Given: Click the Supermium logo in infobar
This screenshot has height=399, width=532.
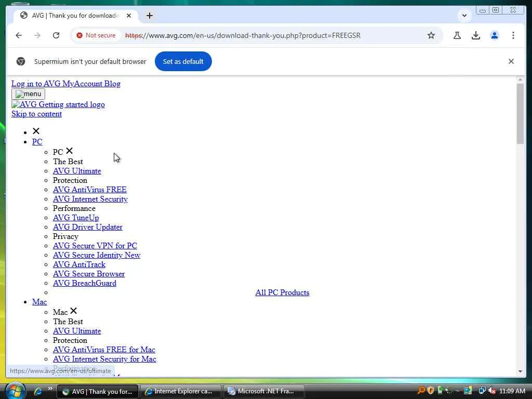Looking at the screenshot, I should [21, 61].
